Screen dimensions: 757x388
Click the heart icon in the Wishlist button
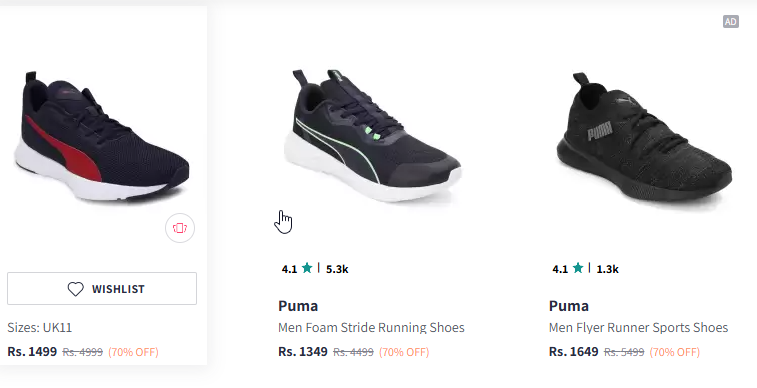click(x=75, y=289)
